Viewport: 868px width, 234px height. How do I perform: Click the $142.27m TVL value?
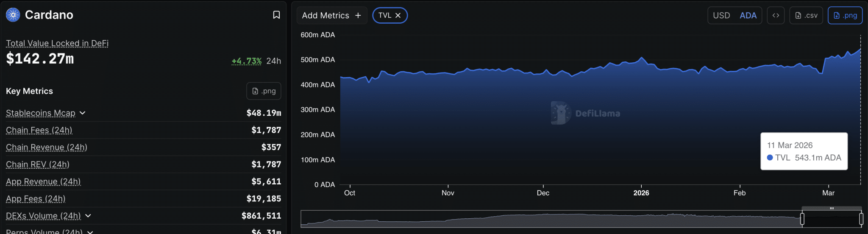tap(40, 58)
